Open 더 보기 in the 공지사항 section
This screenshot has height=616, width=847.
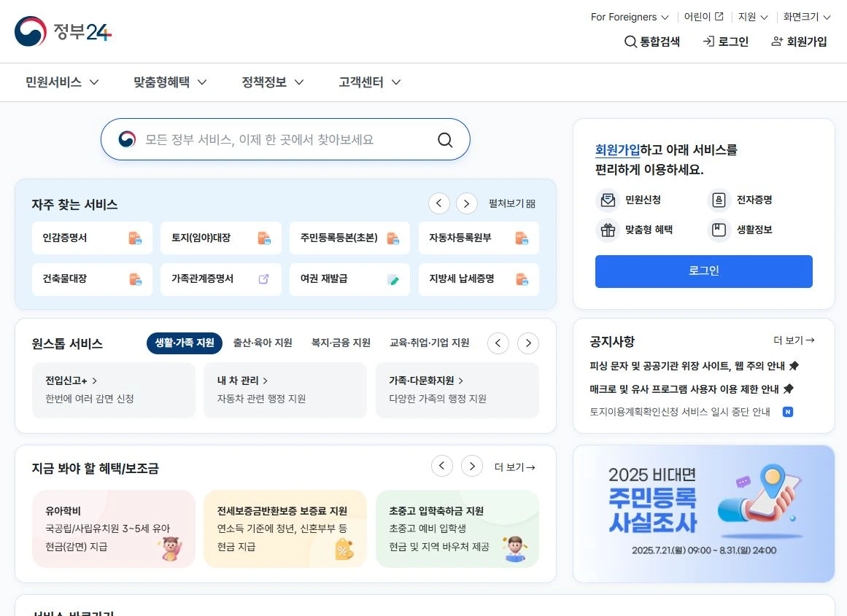pyautogui.click(x=794, y=340)
